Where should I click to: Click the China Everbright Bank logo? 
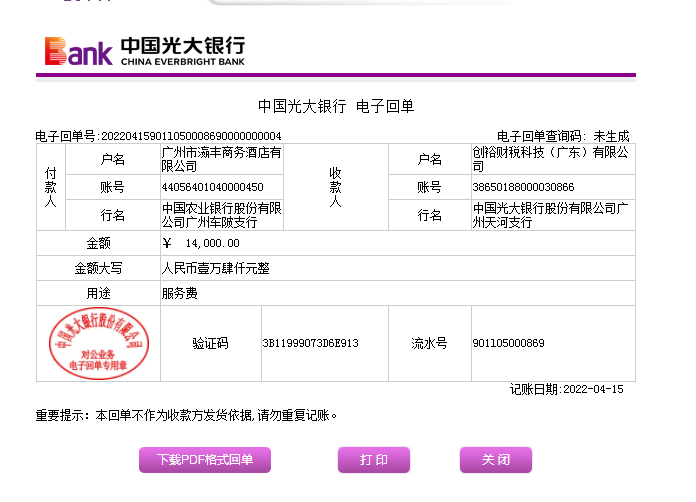pyautogui.click(x=145, y=51)
